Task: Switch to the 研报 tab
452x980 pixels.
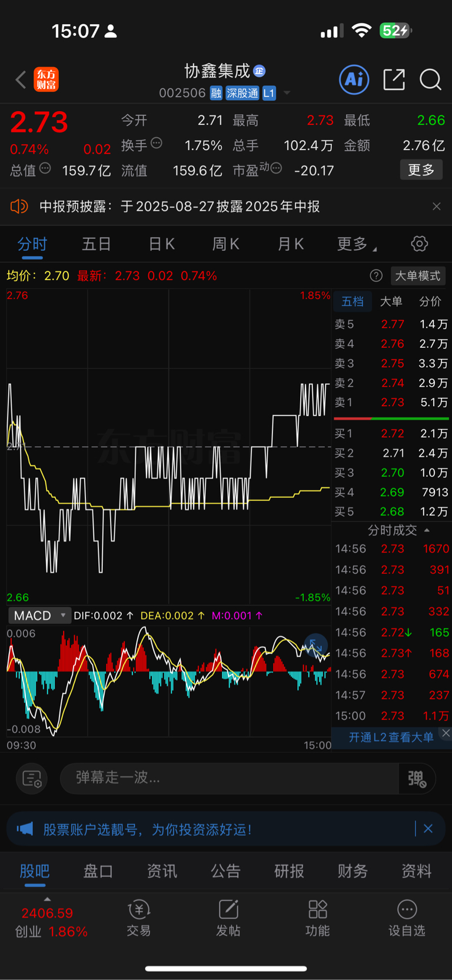Action: [289, 871]
